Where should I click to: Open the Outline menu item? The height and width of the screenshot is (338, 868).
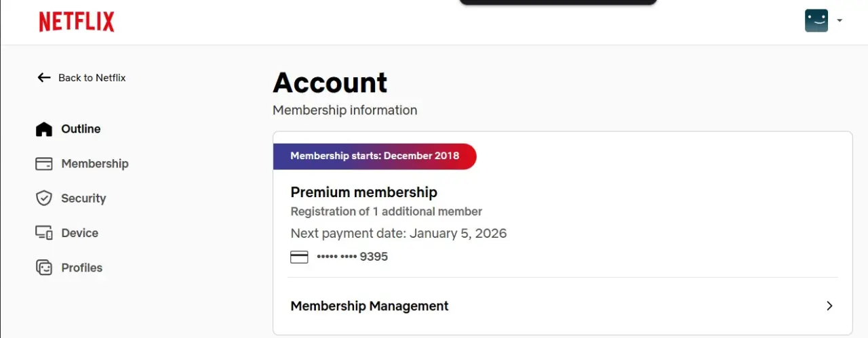point(68,129)
